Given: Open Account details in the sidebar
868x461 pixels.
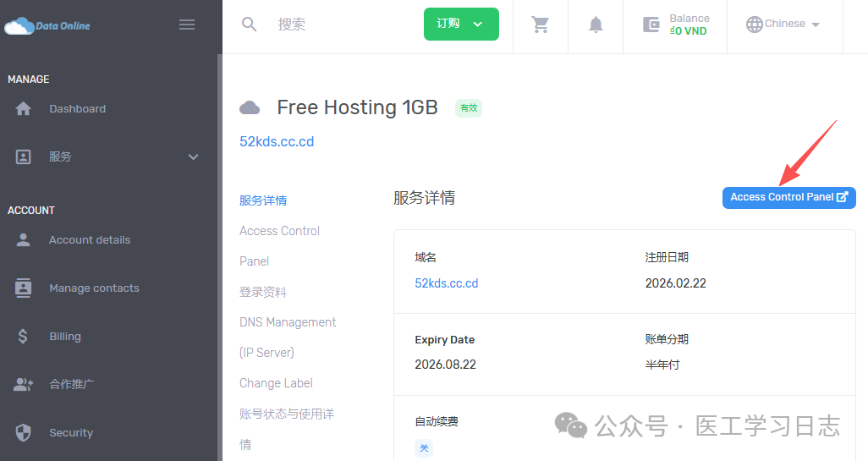Looking at the screenshot, I should click(90, 239).
